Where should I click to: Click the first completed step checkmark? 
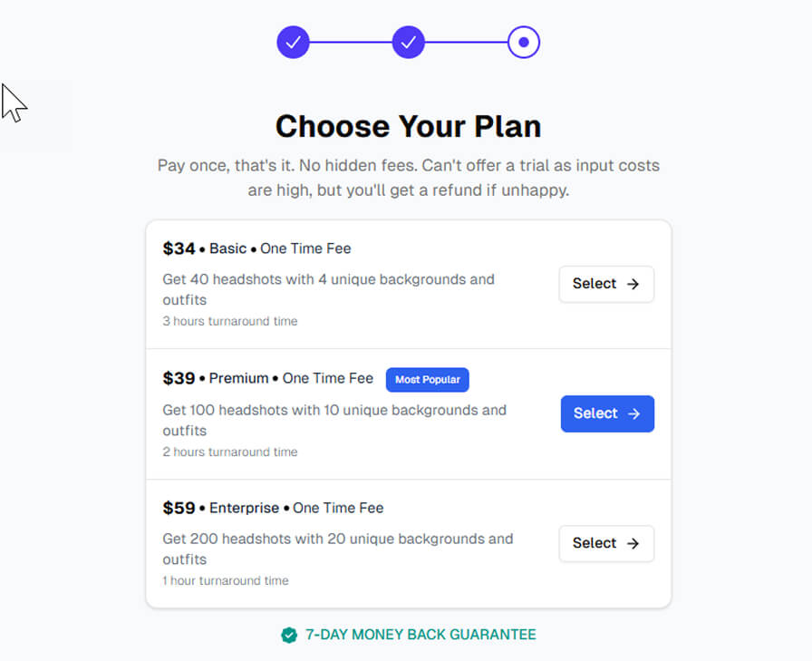coord(293,42)
